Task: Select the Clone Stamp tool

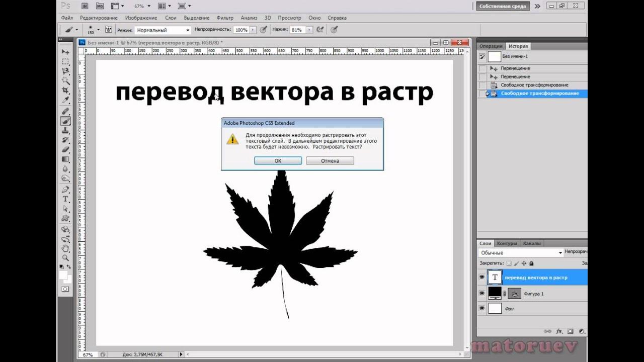Action: [65, 130]
